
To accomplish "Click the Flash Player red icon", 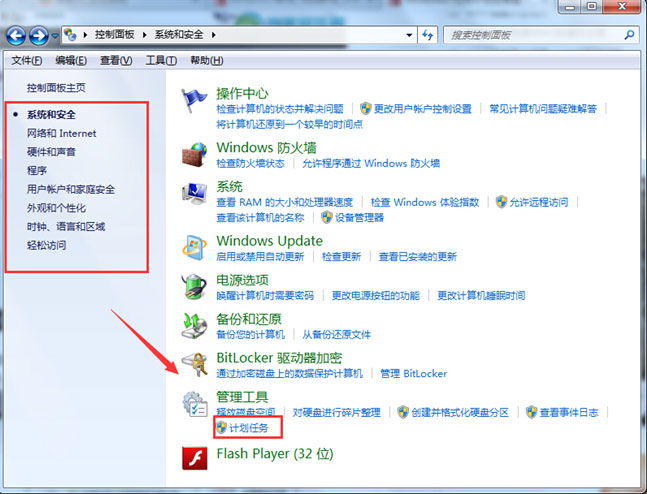I will (195, 458).
